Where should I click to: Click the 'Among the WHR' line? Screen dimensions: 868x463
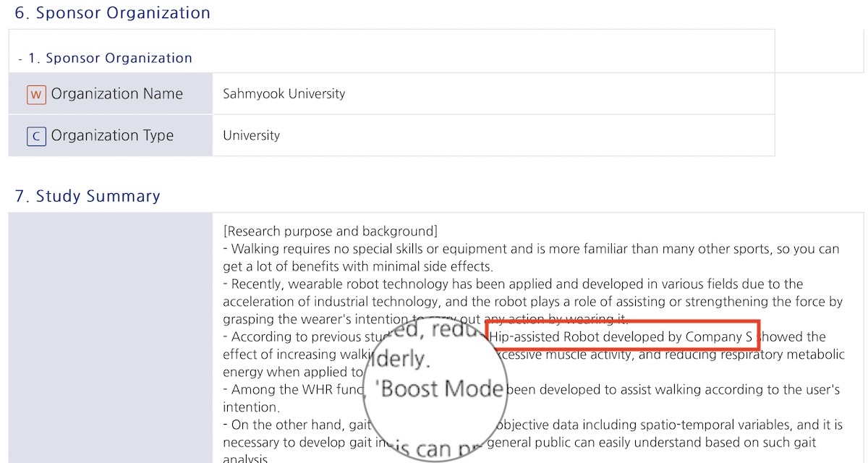click(x=297, y=389)
